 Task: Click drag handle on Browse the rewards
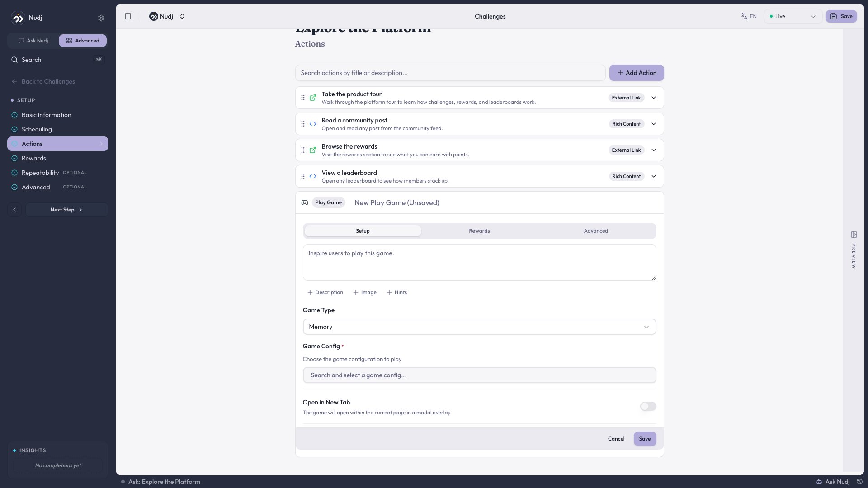303,150
